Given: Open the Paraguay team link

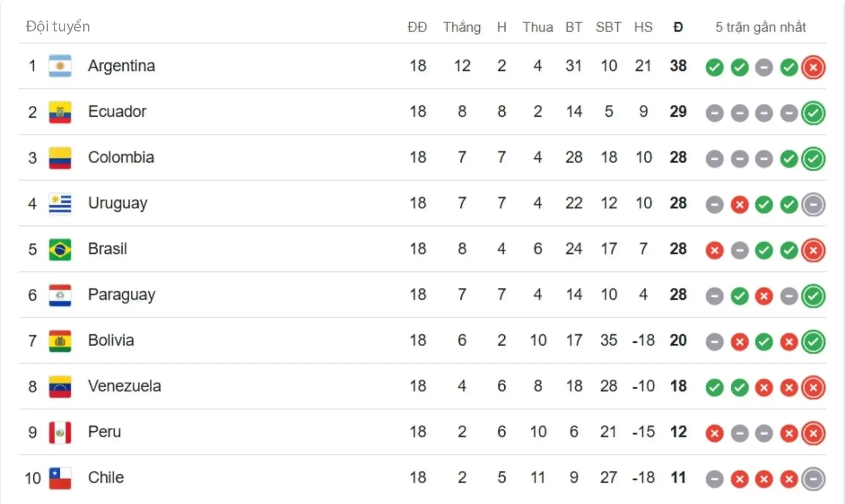Looking at the screenshot, I should [x=121, y=295].
